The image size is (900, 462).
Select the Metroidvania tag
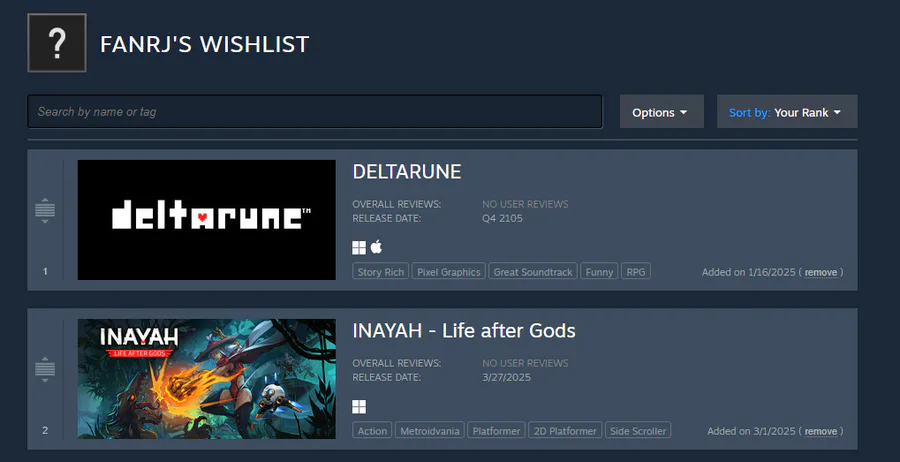[429, 430]
